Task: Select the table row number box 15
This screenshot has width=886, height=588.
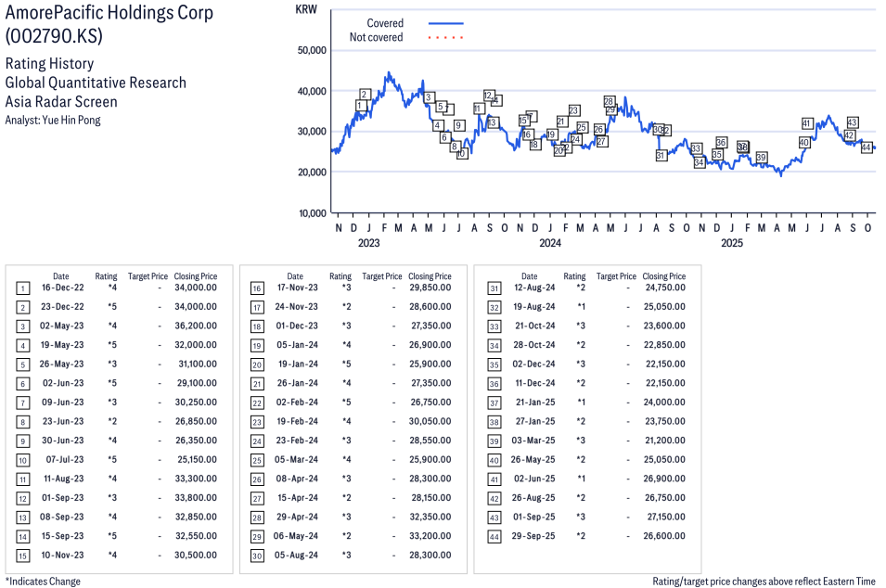Action: (x=22, y=555)
